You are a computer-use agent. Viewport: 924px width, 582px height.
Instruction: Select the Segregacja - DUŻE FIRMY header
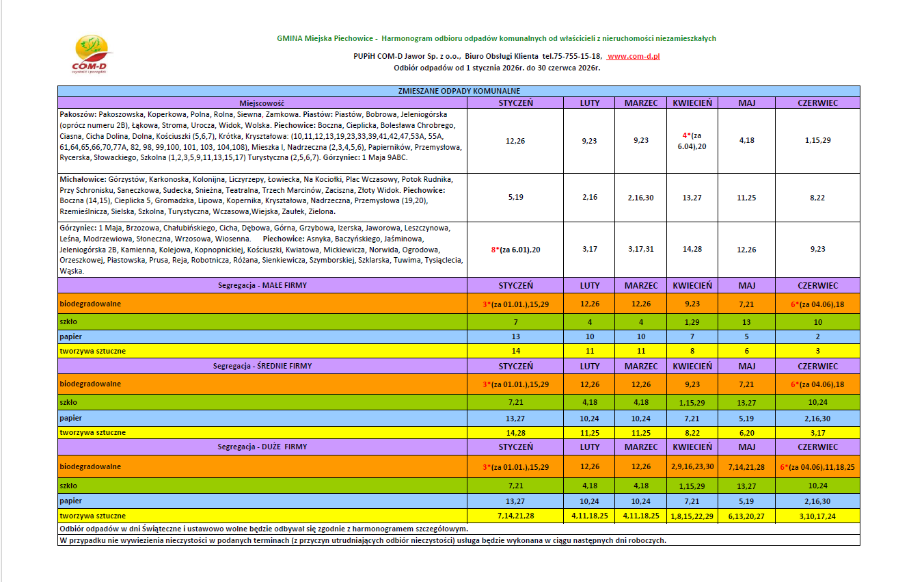[x=262, y=447]
